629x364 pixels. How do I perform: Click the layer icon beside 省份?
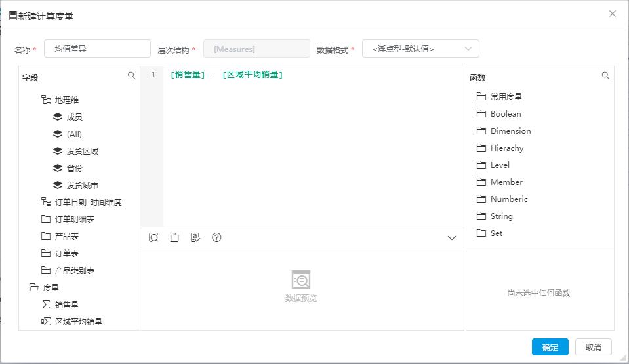coord(58,168)
